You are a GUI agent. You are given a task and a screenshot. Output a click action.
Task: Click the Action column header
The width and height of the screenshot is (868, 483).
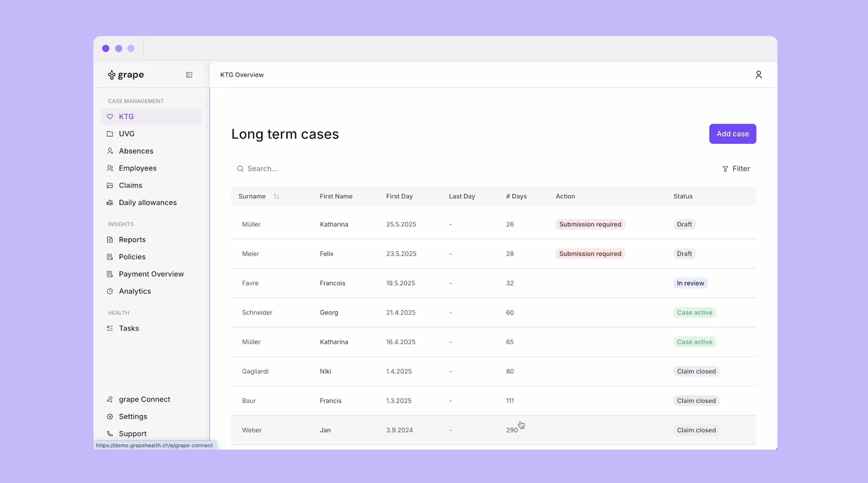pos(565,196)
